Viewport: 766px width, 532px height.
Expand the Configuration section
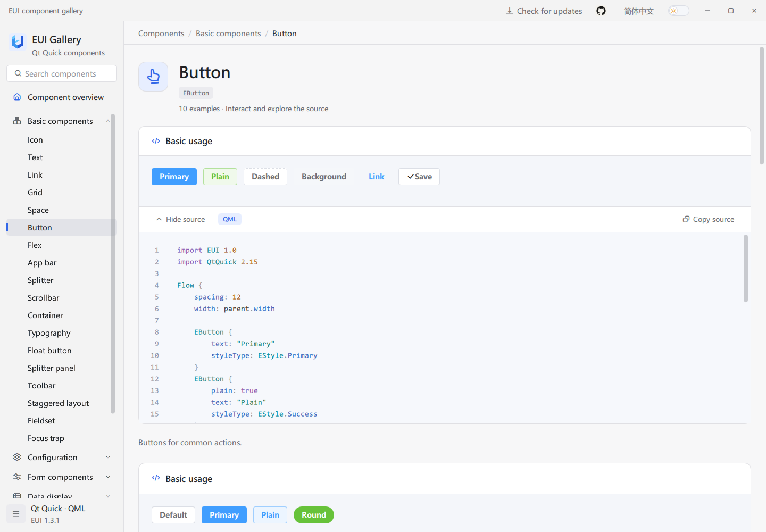[108, 457]
